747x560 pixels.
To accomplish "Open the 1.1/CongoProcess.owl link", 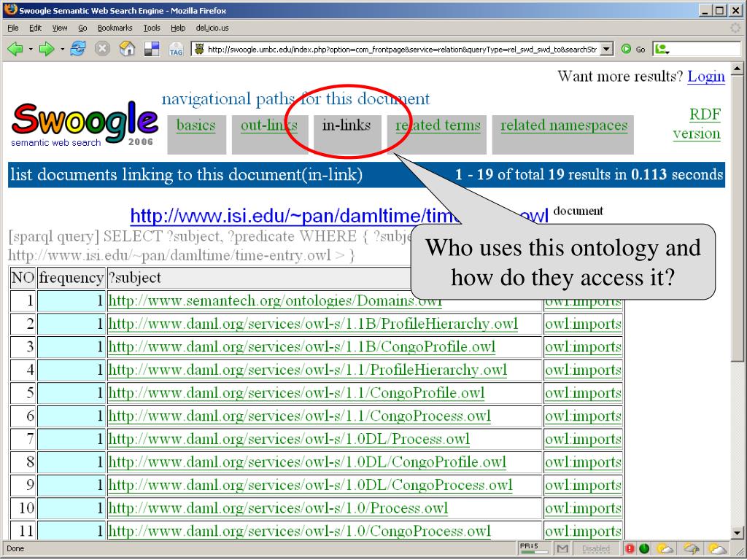I will [299, 416].
